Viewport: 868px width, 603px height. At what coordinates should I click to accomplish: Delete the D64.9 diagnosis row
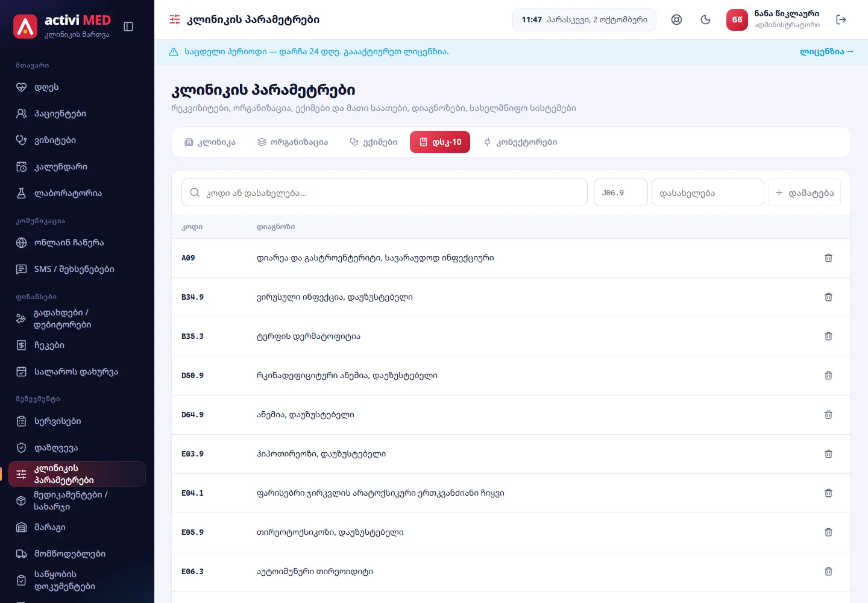tap(828, 415)
